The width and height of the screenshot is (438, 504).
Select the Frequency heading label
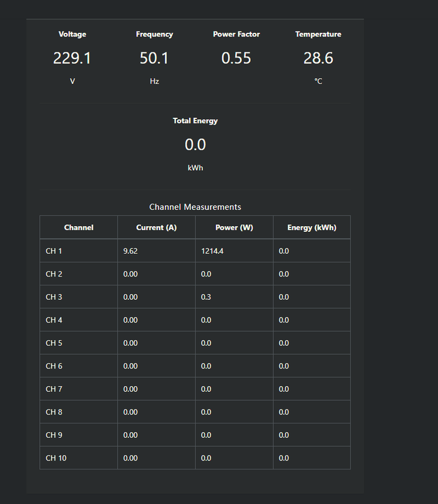(154, 34)
